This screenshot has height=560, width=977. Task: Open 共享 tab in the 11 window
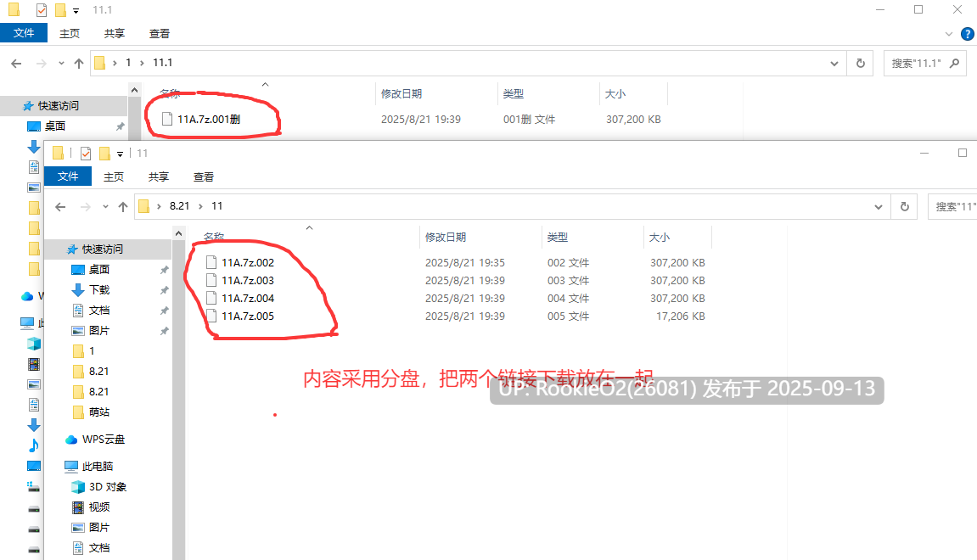point(158,176)
